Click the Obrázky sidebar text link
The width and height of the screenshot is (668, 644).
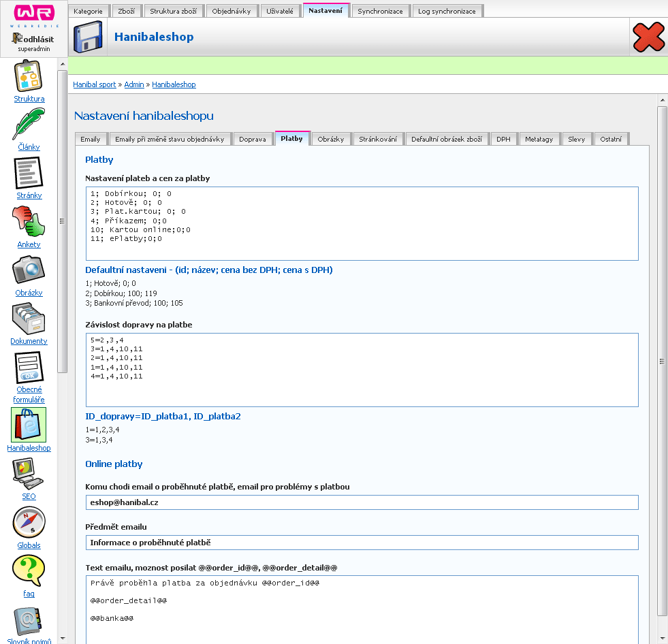point(29,293)
